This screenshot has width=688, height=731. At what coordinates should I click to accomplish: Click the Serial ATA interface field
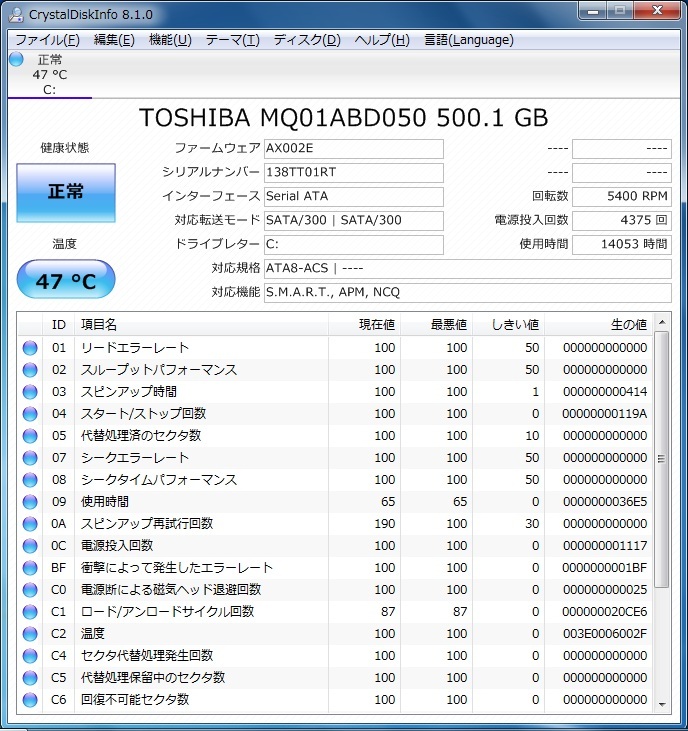click(354, 196)
